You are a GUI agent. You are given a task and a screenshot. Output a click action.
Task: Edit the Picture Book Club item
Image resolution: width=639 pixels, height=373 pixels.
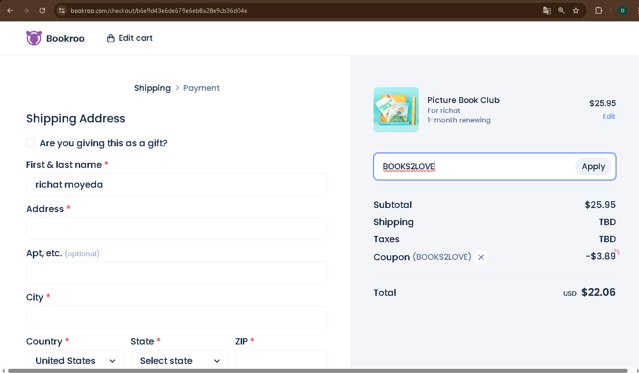[x=609, y=117]
